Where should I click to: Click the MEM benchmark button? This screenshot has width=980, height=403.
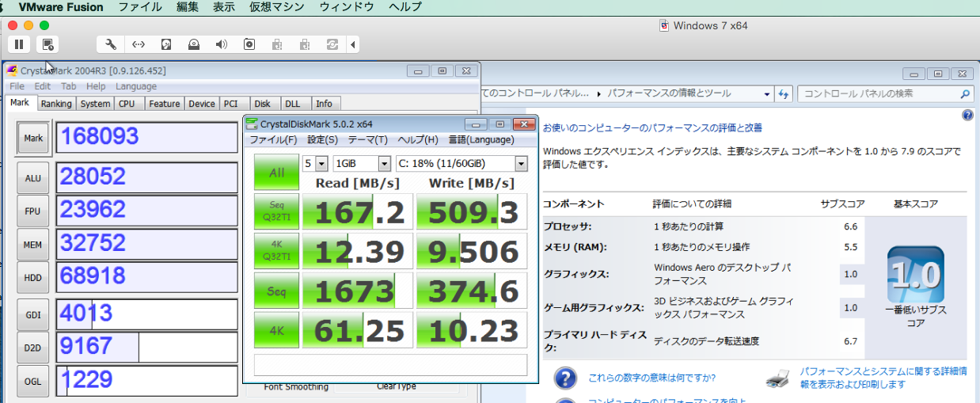tap(33, 245)
